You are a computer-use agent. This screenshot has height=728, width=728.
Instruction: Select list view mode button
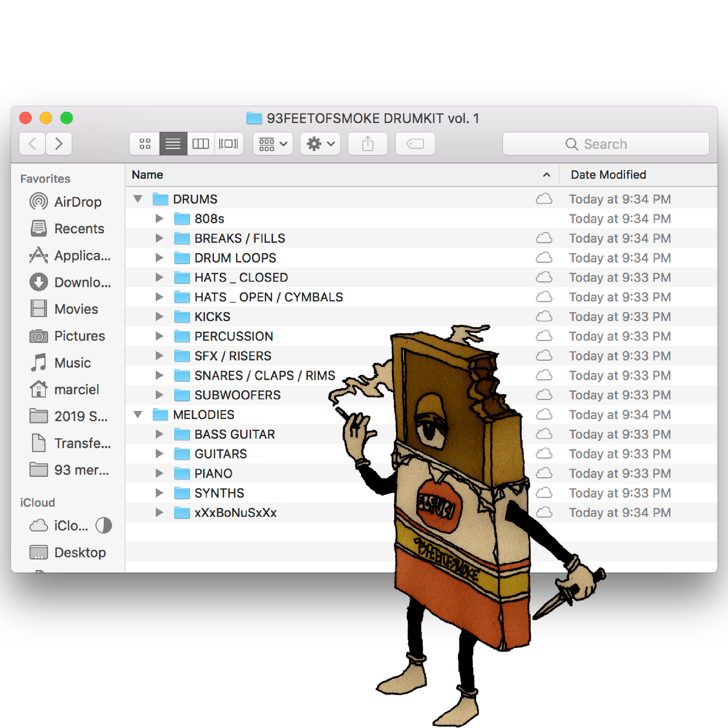tap(173, 144)
